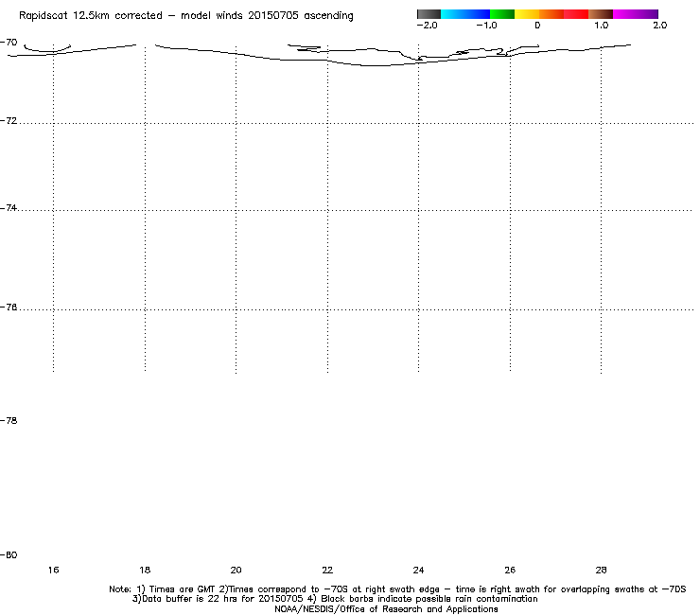The width and height of the screenshot is (700, 615).
Task: Click the longitude 28 axis label
Action: click(601, 571)
